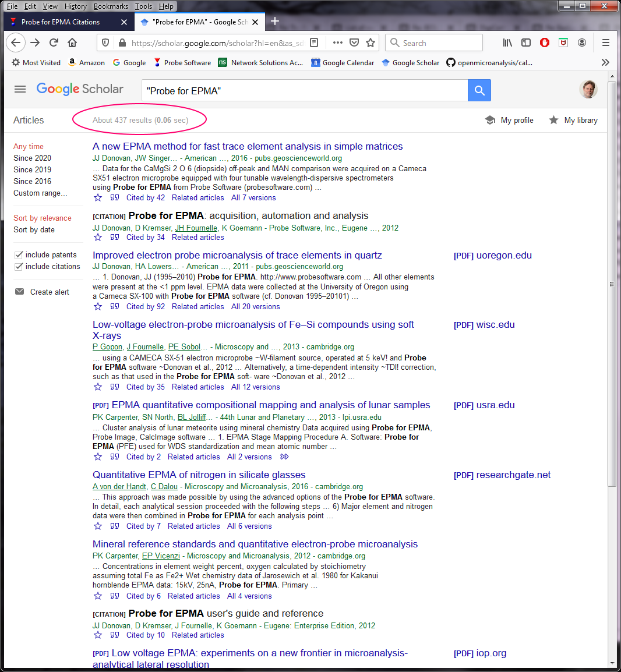The width and height of the screenshot is (621, 672).
Task: Click the Firefox reload page button
Action: pos(54,43)
